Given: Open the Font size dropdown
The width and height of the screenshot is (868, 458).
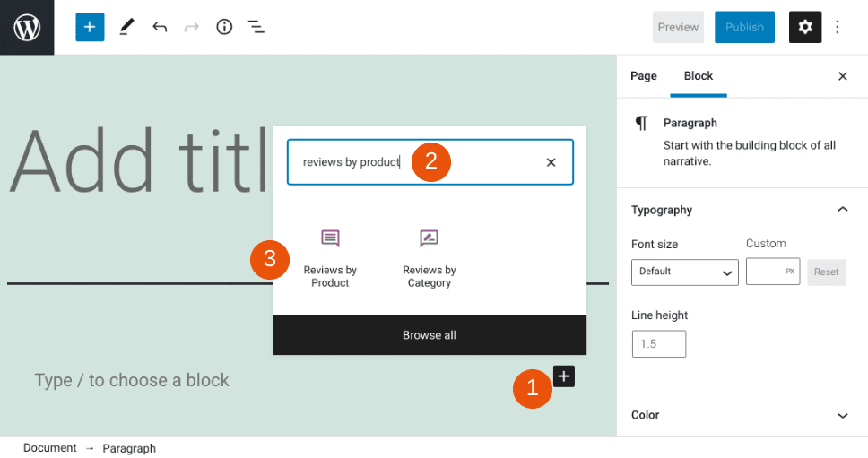Looking at the screenshot, I should coord(684,272).
